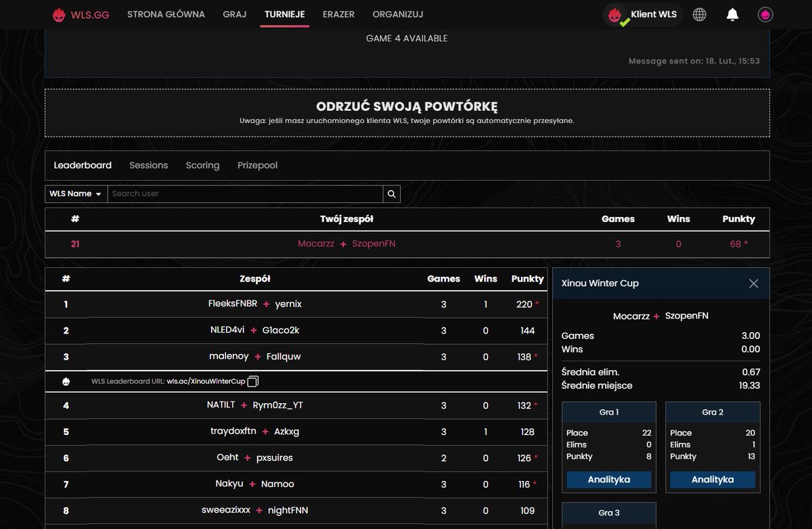
Task: Open the Graj menu item
Action: 235,14
